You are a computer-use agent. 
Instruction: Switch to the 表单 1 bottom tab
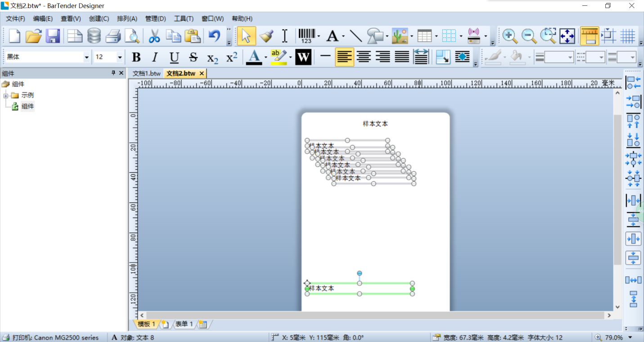pos(184,324)
